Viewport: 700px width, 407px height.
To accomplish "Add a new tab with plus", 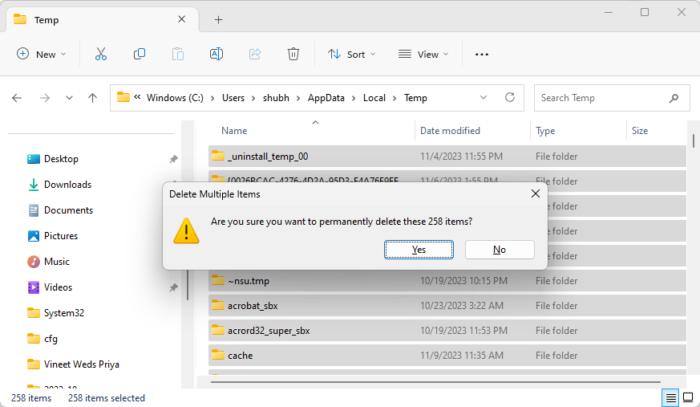I will pyautogui.click(x=218, y=20).
